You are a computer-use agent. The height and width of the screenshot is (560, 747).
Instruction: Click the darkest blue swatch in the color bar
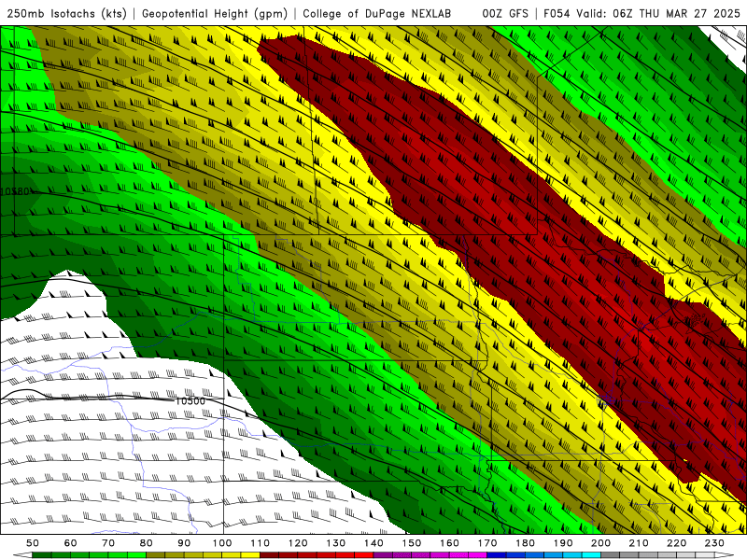(x=497, y=555)
